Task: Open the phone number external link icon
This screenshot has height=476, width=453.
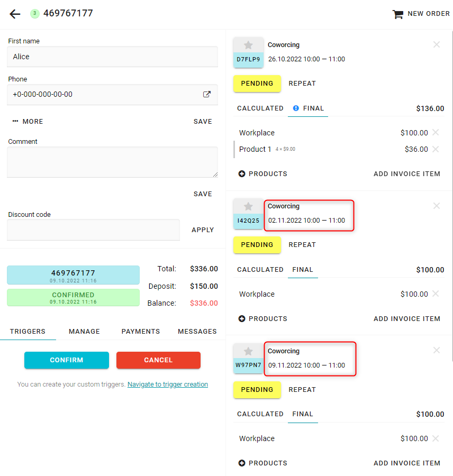Action: coord(206,94)
